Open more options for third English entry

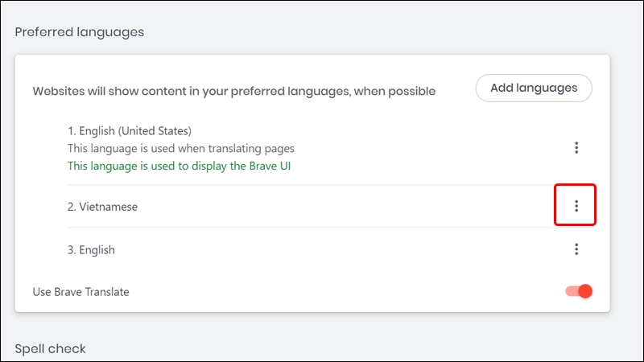point(576,249)
